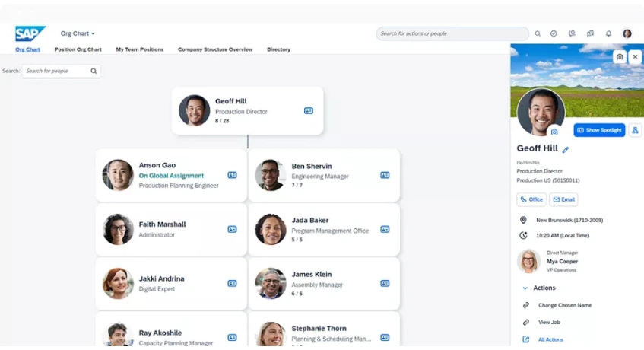The width and height of the screenshot is (644, 350).
Task: Open the user account avatar menu
Action: click(x=627, y=33)
